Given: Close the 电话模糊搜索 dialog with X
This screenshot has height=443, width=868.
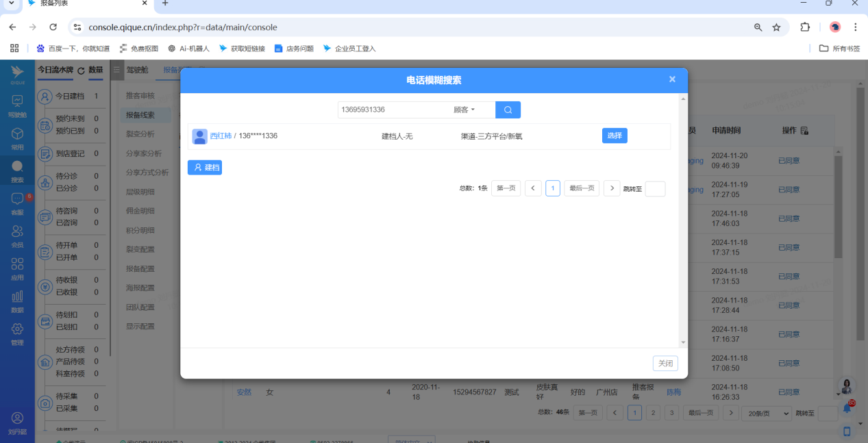Looking at the screenshot, I should point(672,79).
